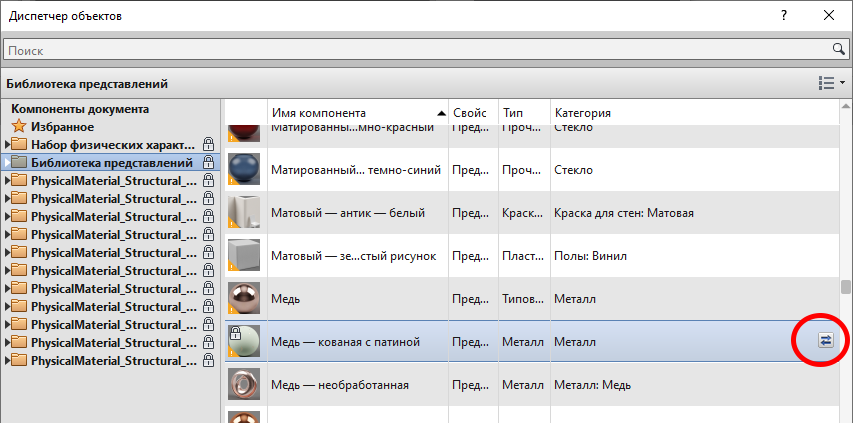The image size is (853, 423).
Task: Click the Краск... type cell
Action: pos(522,213)
